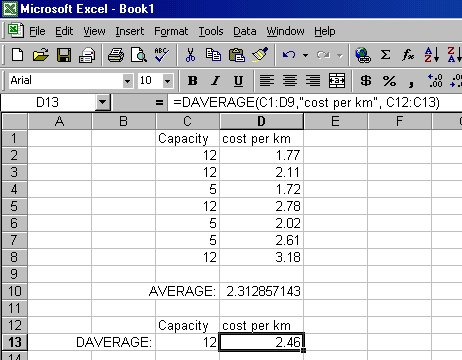Select column D header
Screen dimensions: 462x360
pyautogui.click(x=261, y=121)
